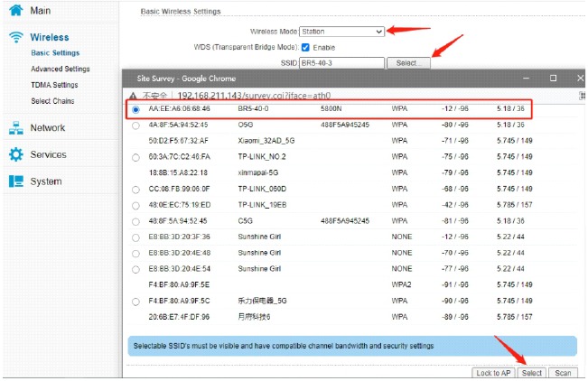The image size is (588, 381).
Task: Click MAC address 18:8B:15:A8:22:18
Action: [178, 172]
